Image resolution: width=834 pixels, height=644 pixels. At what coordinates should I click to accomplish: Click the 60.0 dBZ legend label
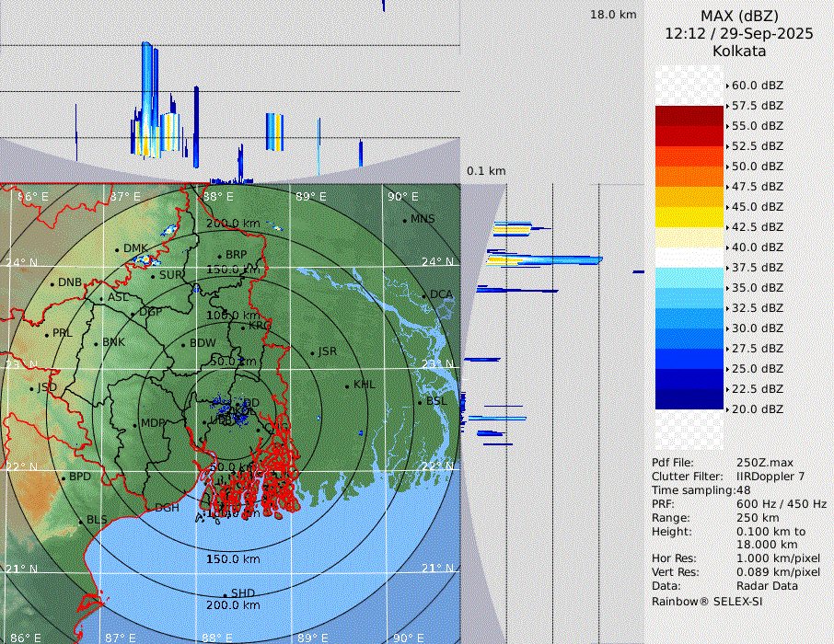coord(757,86)
